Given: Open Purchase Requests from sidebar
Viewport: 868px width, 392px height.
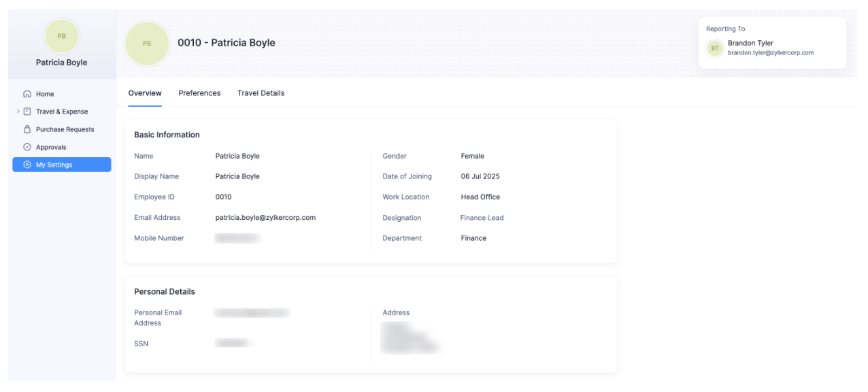Looking at the screenshot, I should point(65,129).
